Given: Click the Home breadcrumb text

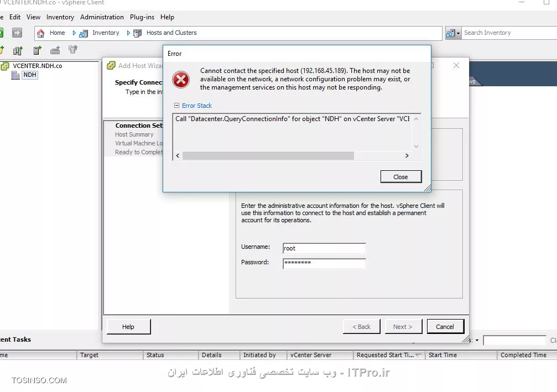Looking at the screenshot, I should click(57, 33).
